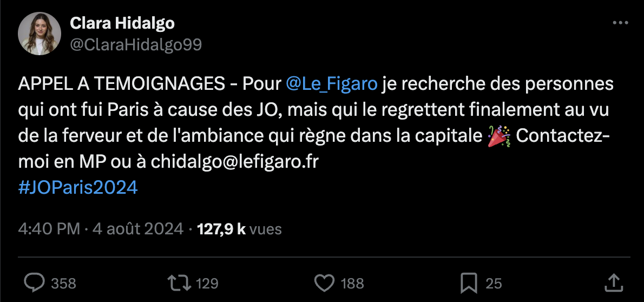Click the 25 bookmarks count
Viewport: 644px width, 302px height.
pos(494,284)
